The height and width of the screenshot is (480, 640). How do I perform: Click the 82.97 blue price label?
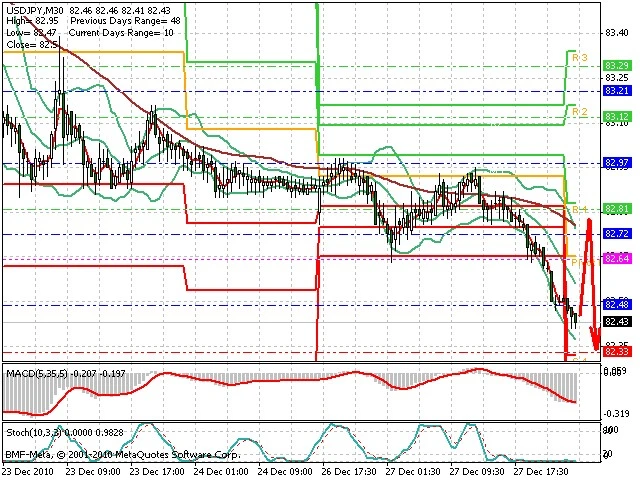[617, 163]
